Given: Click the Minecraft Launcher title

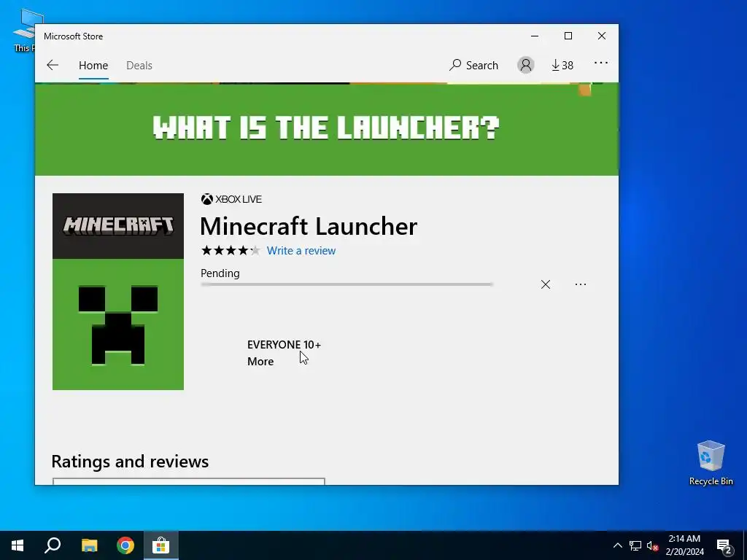Looking at the screenshot, I should tap(309, 226).
